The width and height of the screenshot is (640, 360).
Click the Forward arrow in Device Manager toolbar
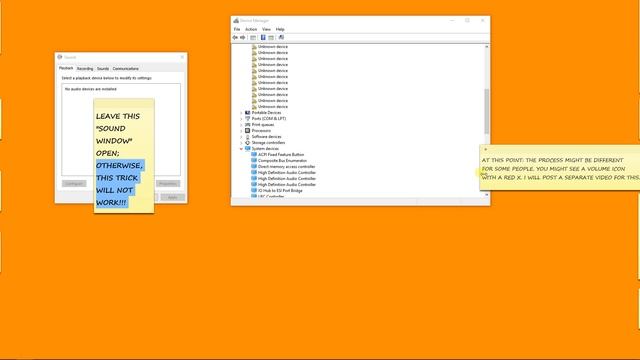point(242,38)
